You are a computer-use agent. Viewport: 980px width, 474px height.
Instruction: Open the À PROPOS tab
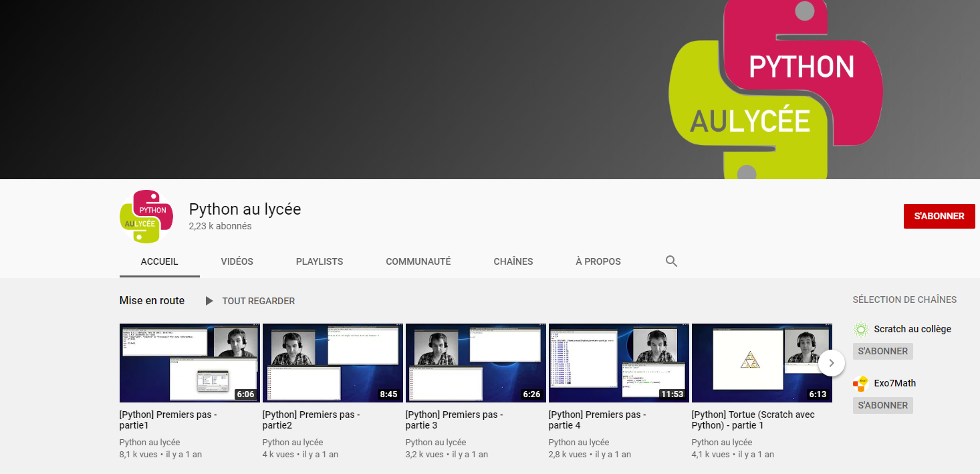[598, 261]
